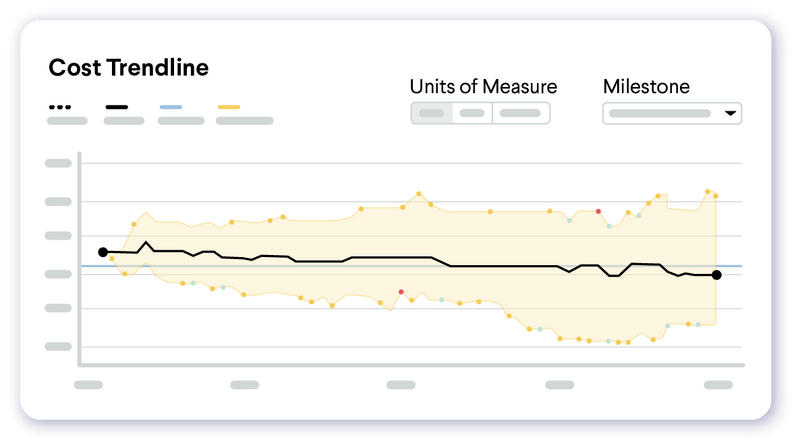Click the black start point of trendline

tap(103, 252)
